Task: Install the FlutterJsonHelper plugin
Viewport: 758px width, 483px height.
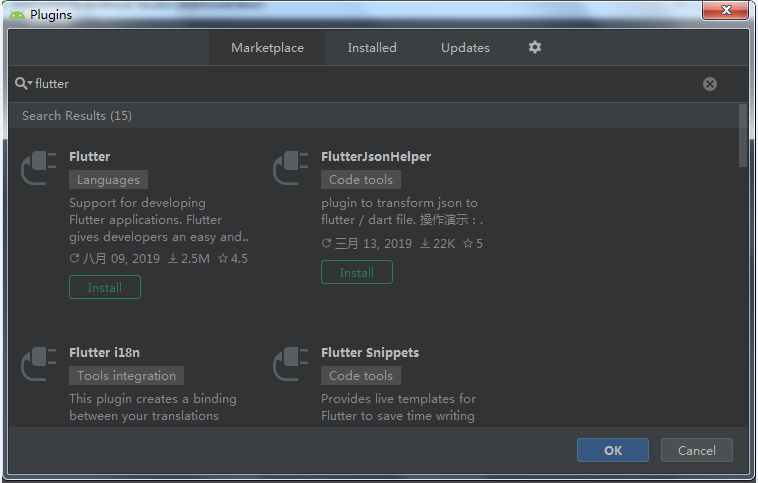Action: click(x=357, y=272)
